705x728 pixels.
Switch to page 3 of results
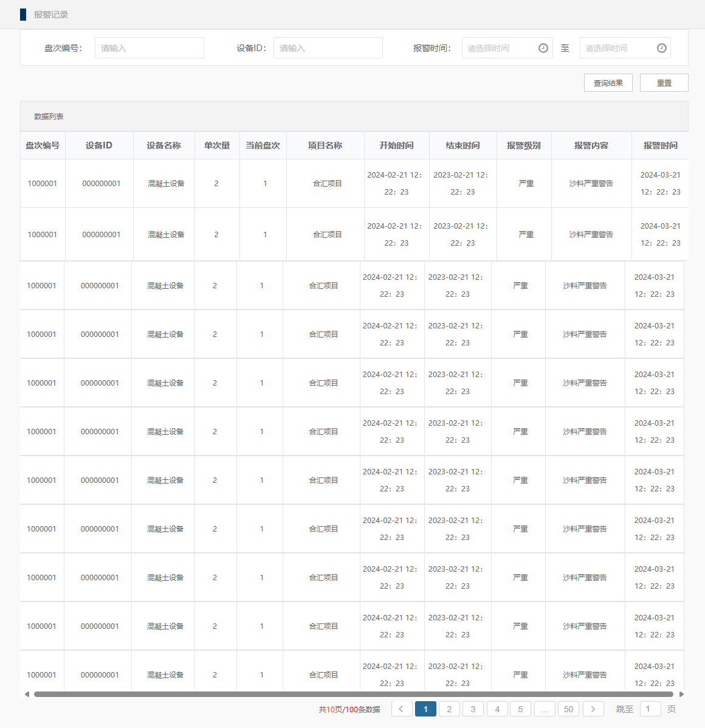pyautogui.click(x=473, y=709)
